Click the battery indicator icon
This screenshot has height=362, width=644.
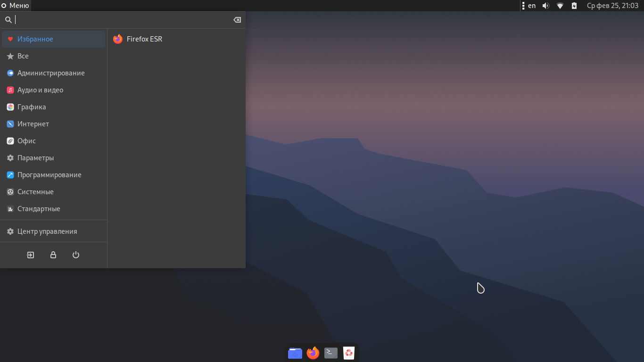point(574,6)
